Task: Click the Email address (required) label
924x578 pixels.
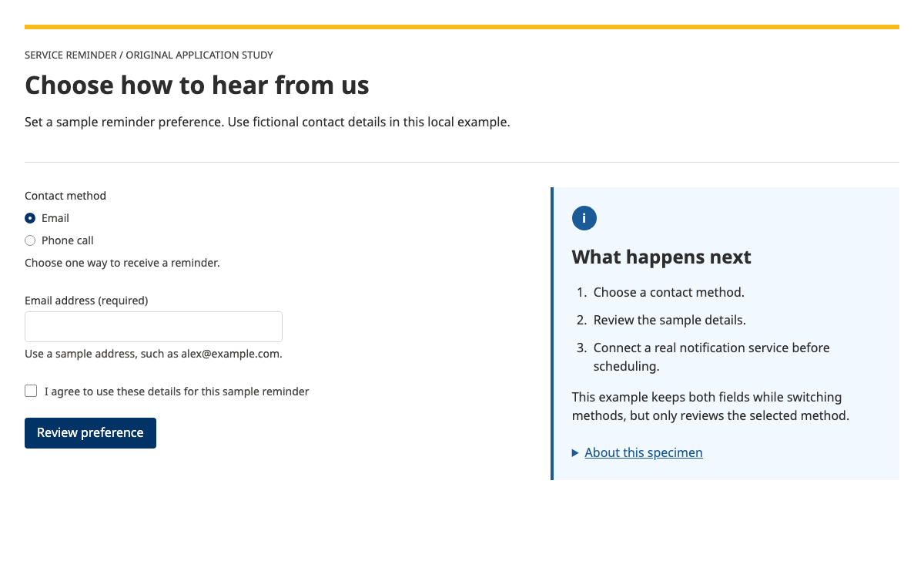Action: point(86,301)
